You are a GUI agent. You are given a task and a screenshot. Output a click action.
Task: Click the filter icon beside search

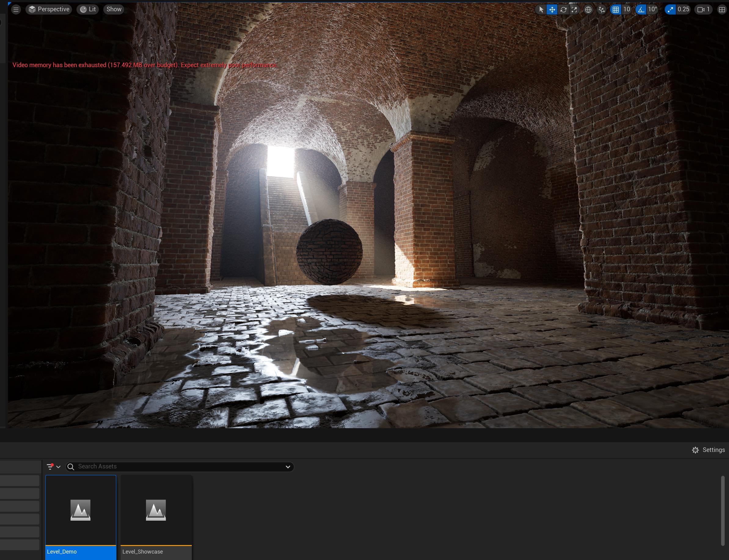pyautogui.click(x=50, y=467)
